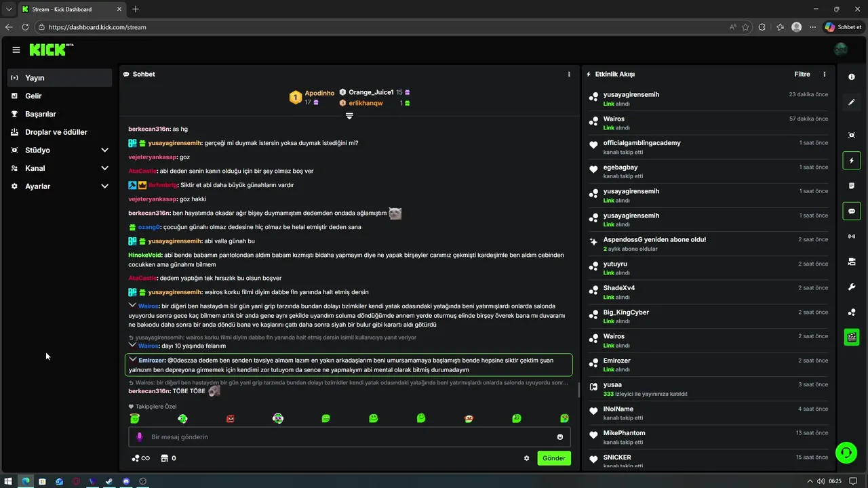Open the hamburger menu beside the Kick logo
The image size is (868, 488).
tap(16, 49)
